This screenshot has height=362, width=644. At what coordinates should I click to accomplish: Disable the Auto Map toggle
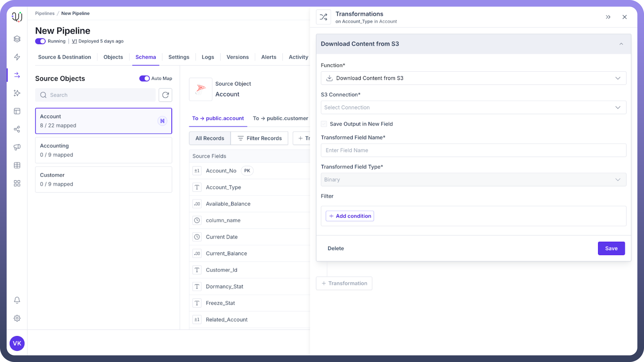coord(144,78)
